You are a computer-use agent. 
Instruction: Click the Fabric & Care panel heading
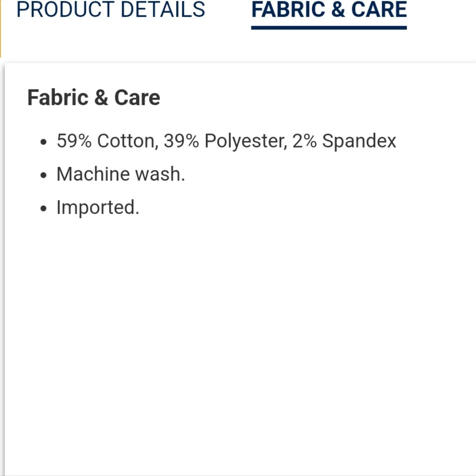(x=94, y=98)
